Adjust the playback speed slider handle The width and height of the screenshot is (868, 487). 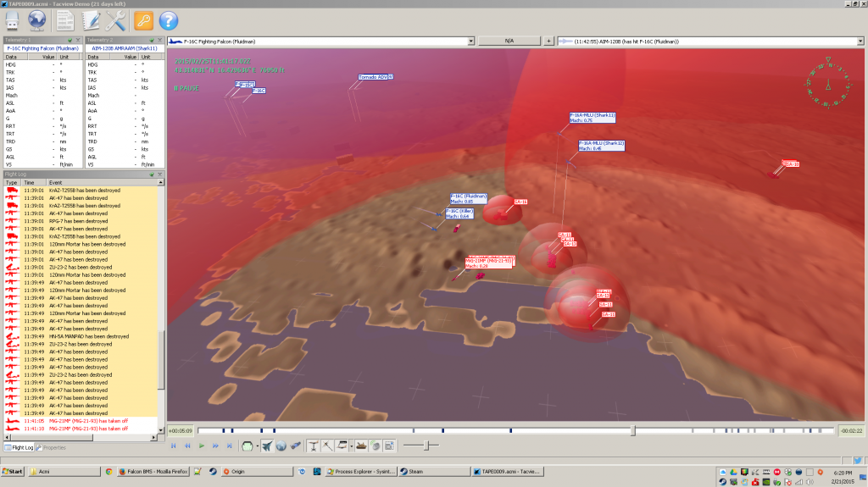pyautogui.click(x=426, y=445)
